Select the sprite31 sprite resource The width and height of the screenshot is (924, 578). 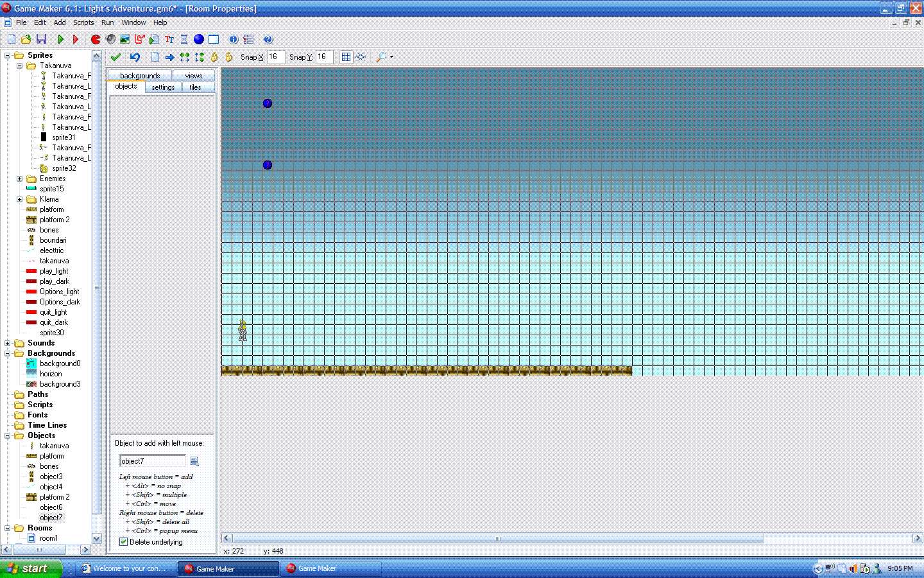point(64,137)
